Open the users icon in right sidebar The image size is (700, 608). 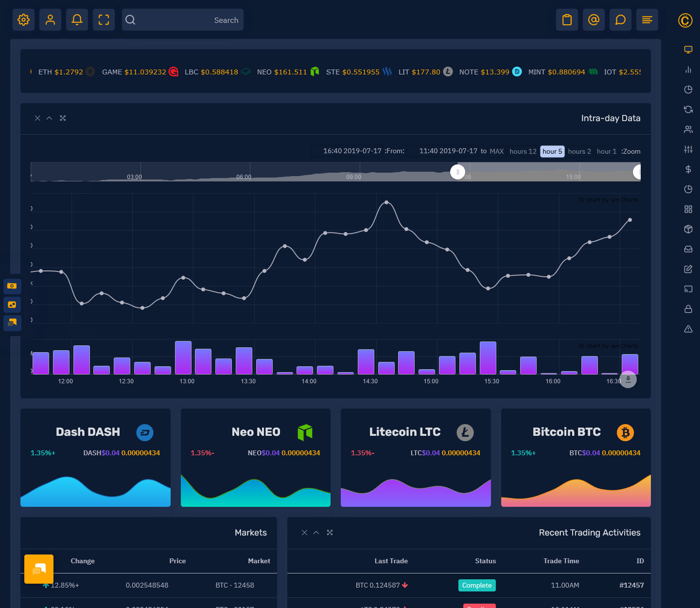pos(688,129)
